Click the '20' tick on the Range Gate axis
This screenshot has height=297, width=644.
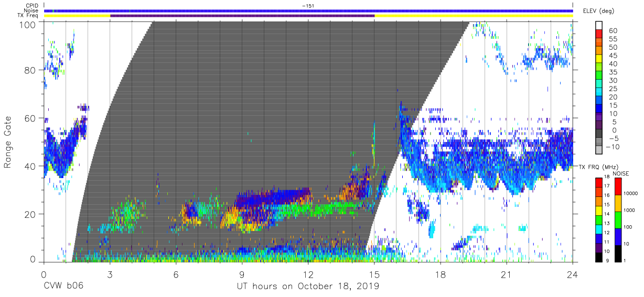click(31, 214)
